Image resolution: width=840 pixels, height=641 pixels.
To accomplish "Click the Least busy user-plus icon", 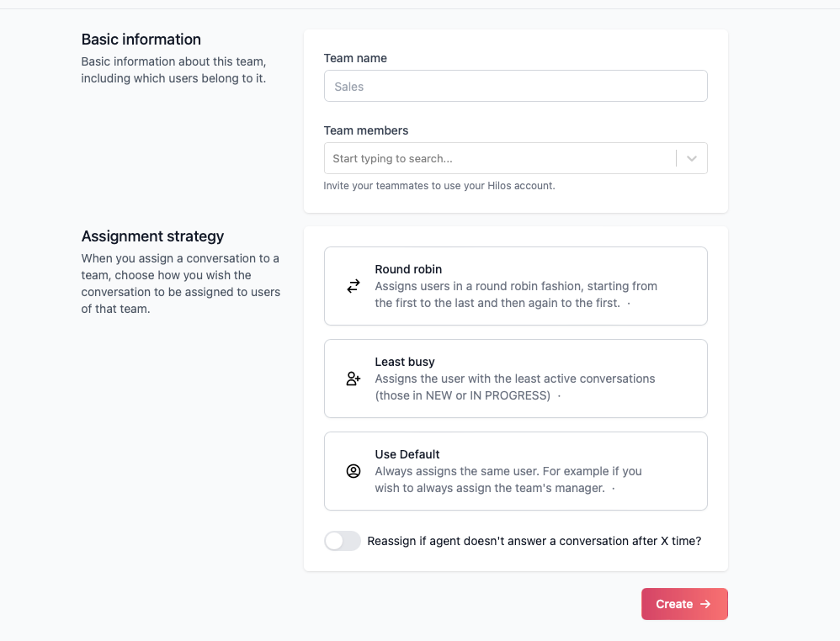I will (354, 379).
